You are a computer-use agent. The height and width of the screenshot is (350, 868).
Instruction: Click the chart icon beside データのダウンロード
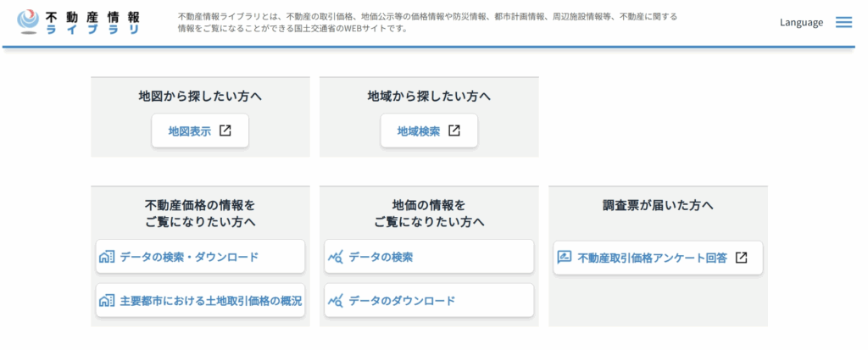[335, 301]
